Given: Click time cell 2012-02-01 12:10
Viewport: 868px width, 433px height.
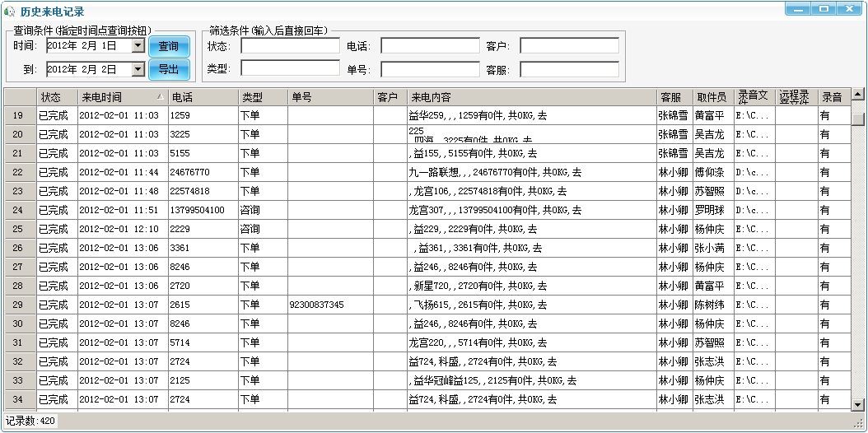Looking at the screenshot, I should [x=123, y=229].
